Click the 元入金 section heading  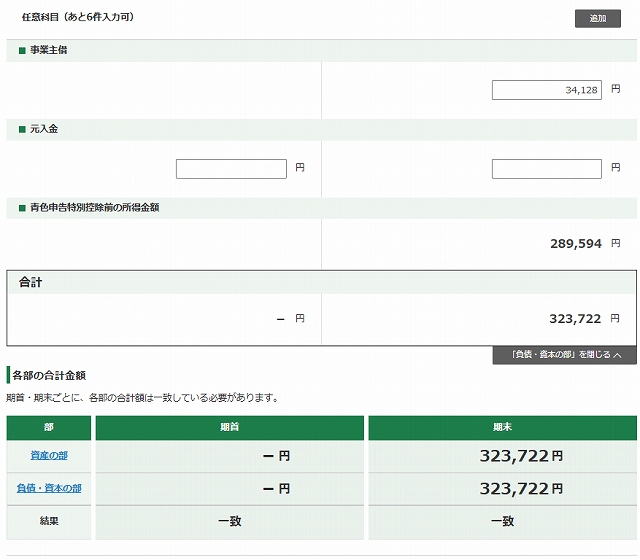pyautogui.click(x=44, y=129)
